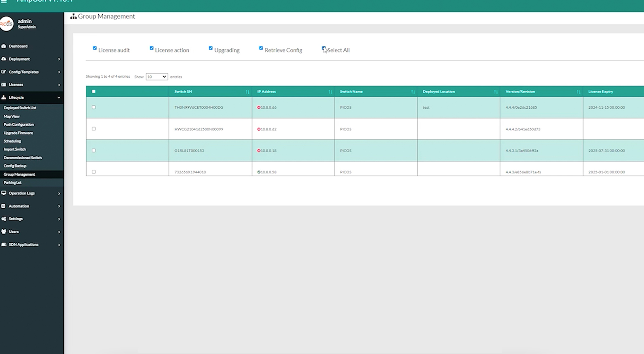Select the Users icon in the sidebar

(4, 231)
